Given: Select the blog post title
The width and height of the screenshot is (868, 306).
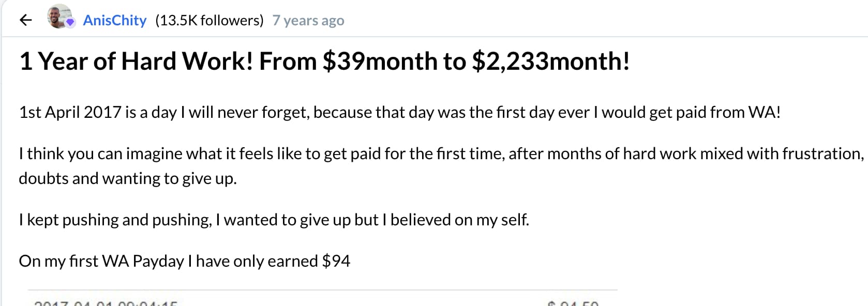Looking at the screenshot, I should coord(324,60).
